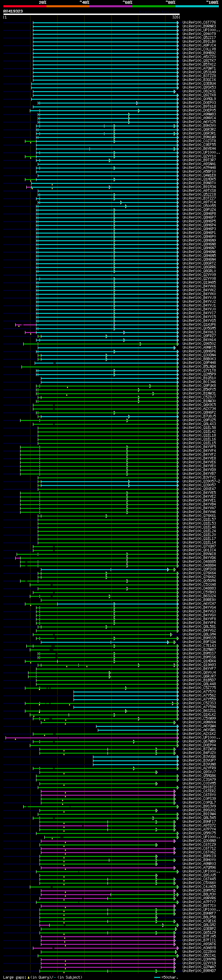The image size is (222, 980).
Task: Click the query end position 326
Action: 175,17
